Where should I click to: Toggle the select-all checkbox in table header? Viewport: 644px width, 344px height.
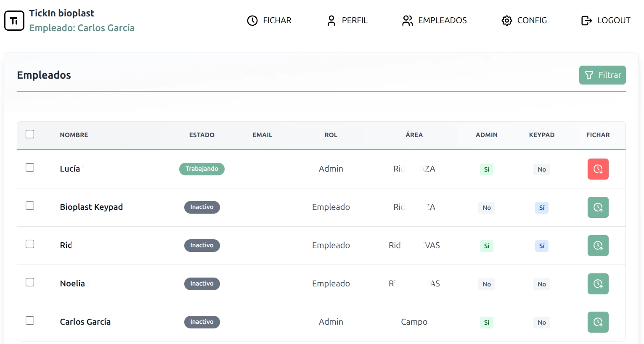[30, 134]
